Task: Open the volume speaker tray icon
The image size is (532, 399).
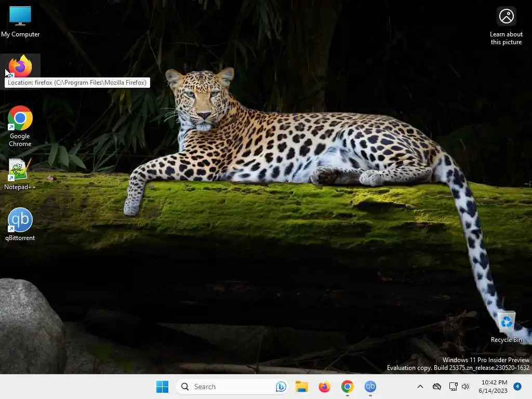Action: click(465, 387)
